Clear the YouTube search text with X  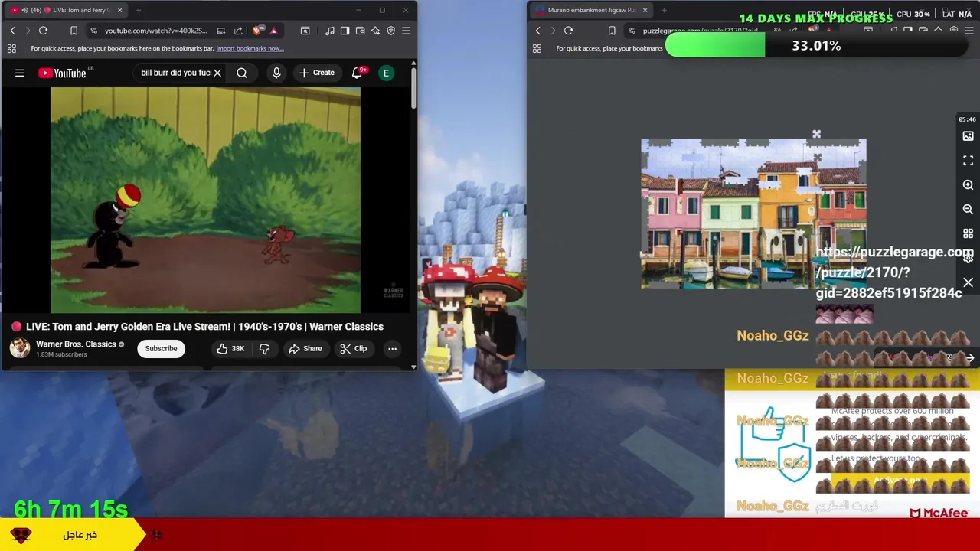click(217, 73)
